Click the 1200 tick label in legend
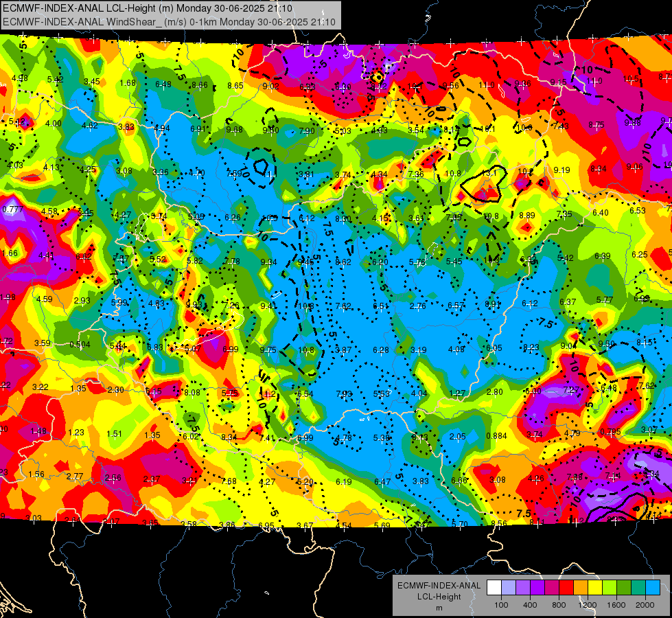The height and width of the screenshot is (618, 672). (x=587, y=605)
